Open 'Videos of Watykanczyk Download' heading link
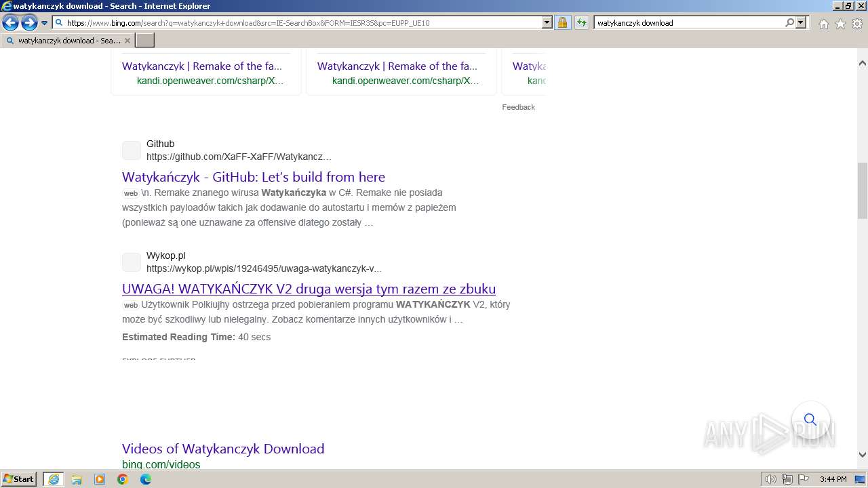Viewport: 868px width, 488px height. coord(223,449)
